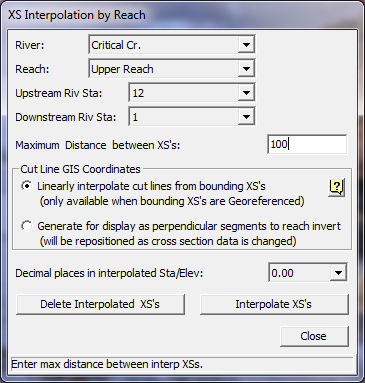Click the Critical Cr. river field
The image size is (365, 383).
tap(164, 45)
